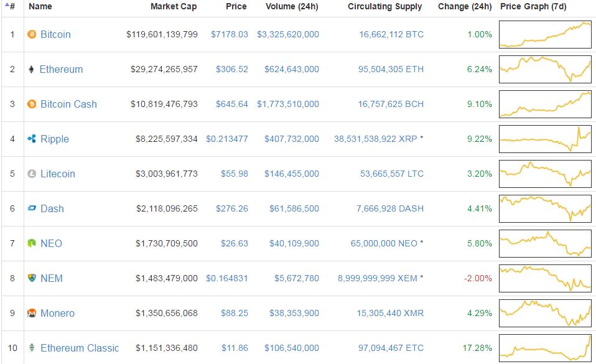Sort by Volume (24h) column header
596x364 pixels.
point(292,7)
